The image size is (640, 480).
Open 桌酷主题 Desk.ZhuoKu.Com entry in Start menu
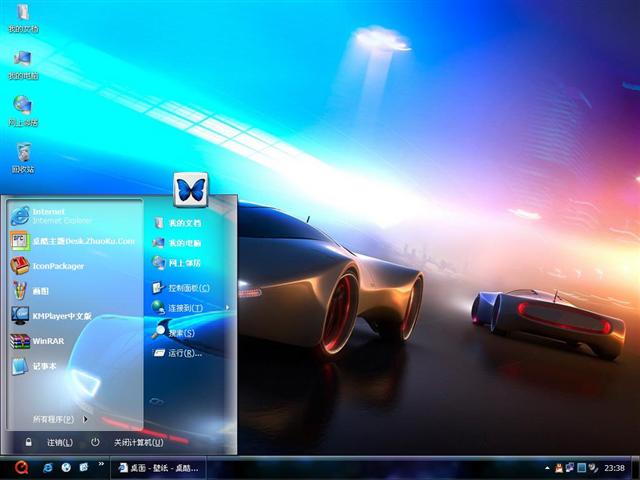74,241
